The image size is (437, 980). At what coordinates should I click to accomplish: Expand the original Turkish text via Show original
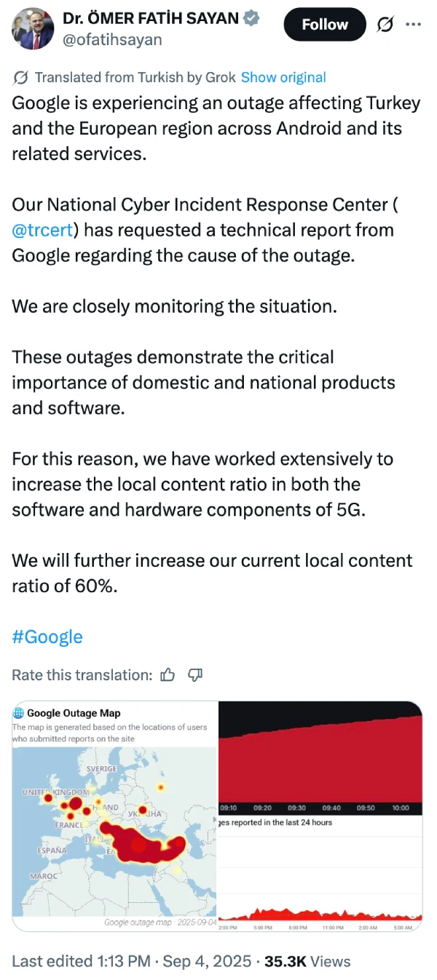(283, 77)
